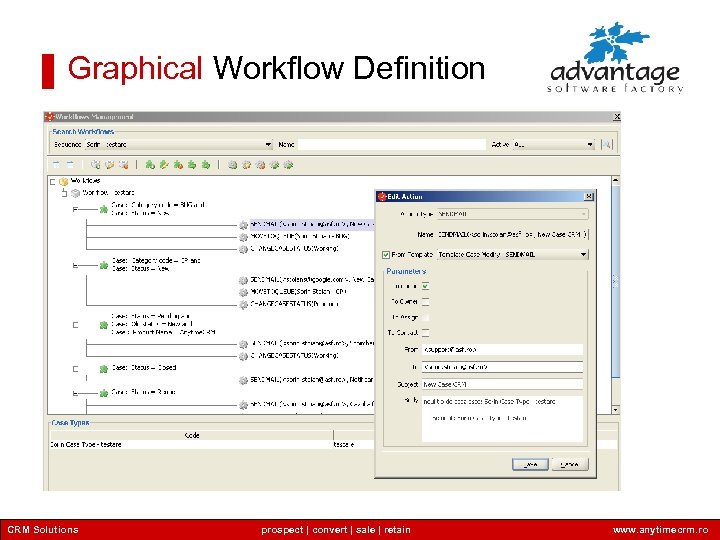720x540 pixels.
Task: Click the tree scrollbar down arrow
Action: [616, 410]
